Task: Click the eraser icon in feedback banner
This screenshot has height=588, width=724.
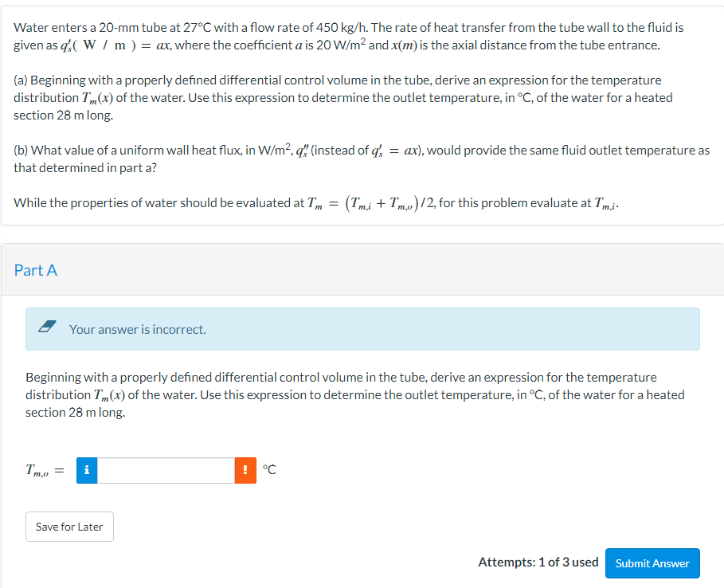Action: [47, 327]
